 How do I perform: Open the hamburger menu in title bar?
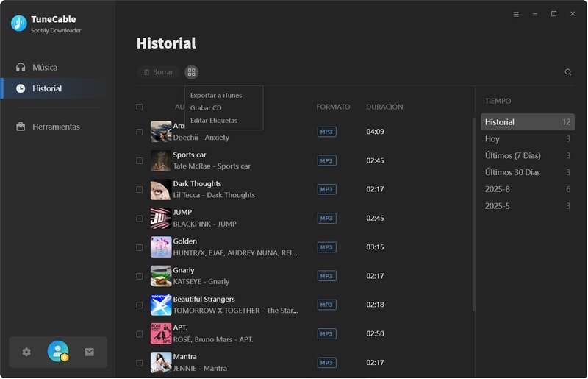pyautogui.click(x=516, y=14)
